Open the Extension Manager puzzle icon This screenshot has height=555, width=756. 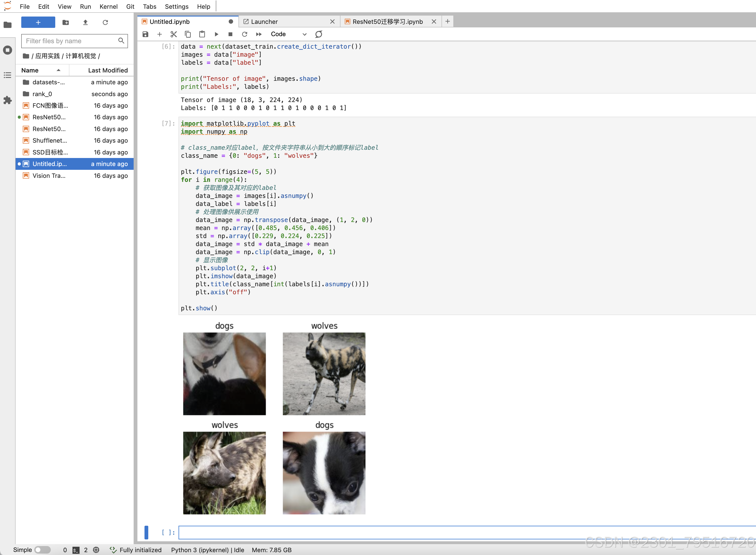[x=7, y=100]
